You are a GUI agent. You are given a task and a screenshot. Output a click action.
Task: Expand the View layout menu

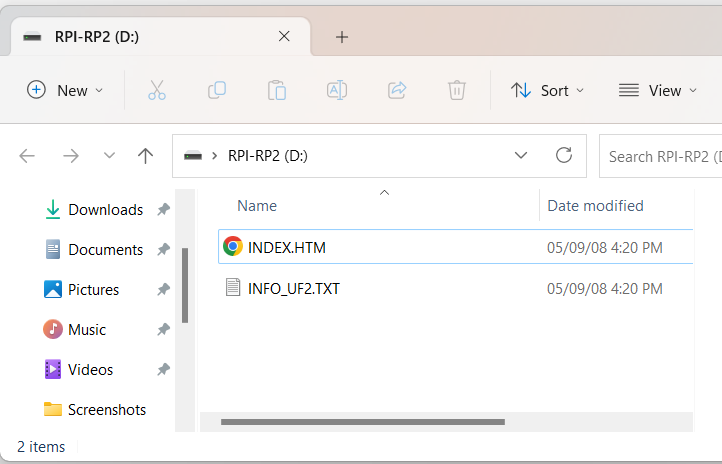(657, 90)
